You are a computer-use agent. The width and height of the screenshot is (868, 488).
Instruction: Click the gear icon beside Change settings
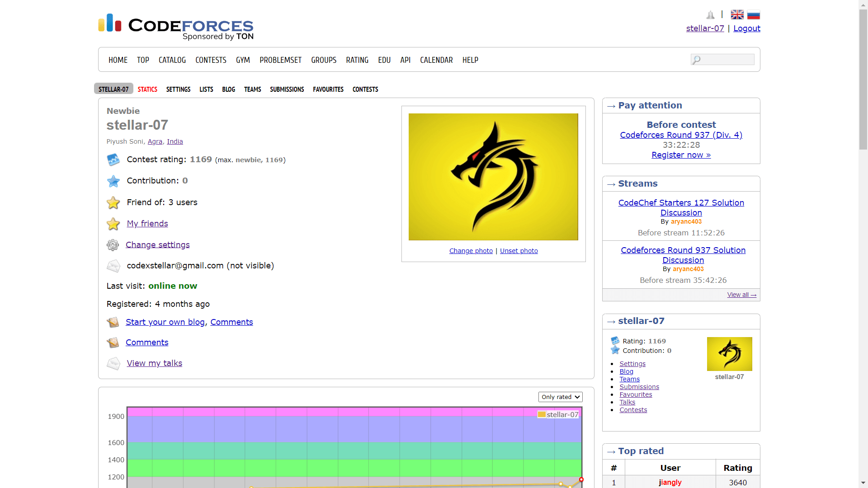coord(113,245)
